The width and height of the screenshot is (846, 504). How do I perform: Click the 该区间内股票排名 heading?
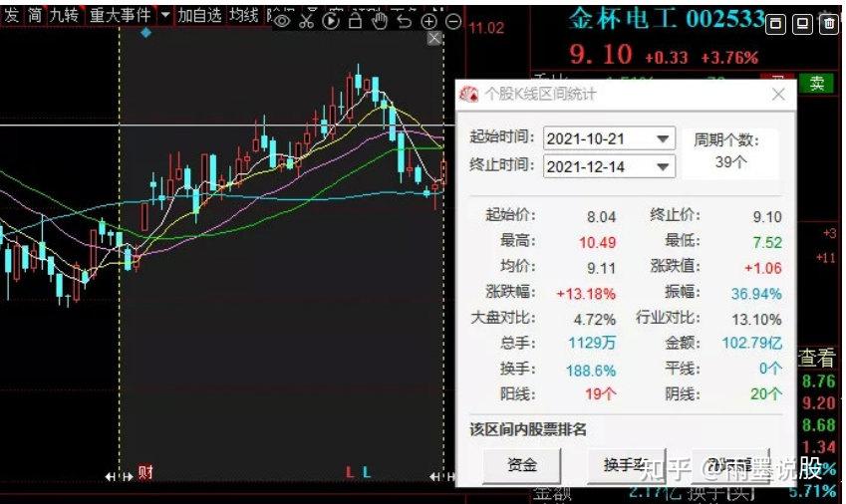[x=528, y=429]
